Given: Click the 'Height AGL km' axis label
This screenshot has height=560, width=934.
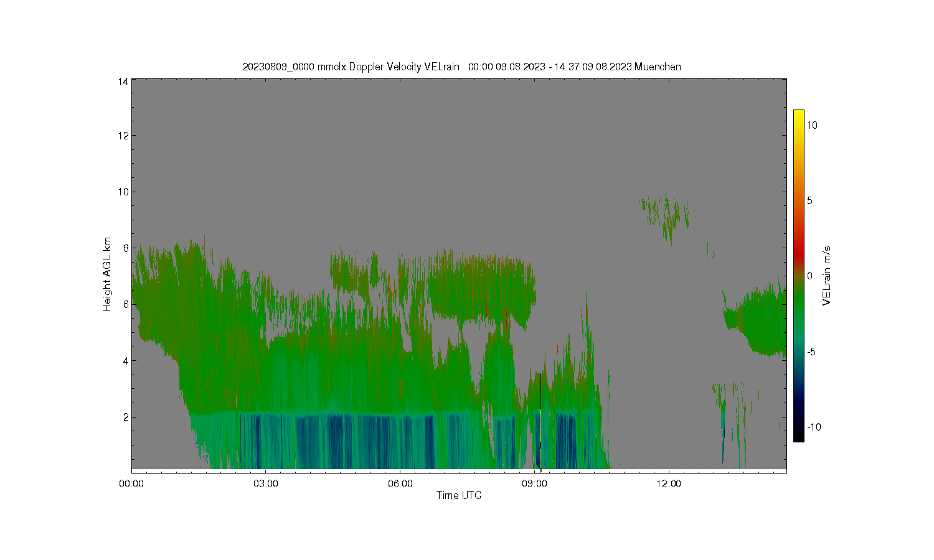Looking at the screenshot, I should [x=107, y=274].
